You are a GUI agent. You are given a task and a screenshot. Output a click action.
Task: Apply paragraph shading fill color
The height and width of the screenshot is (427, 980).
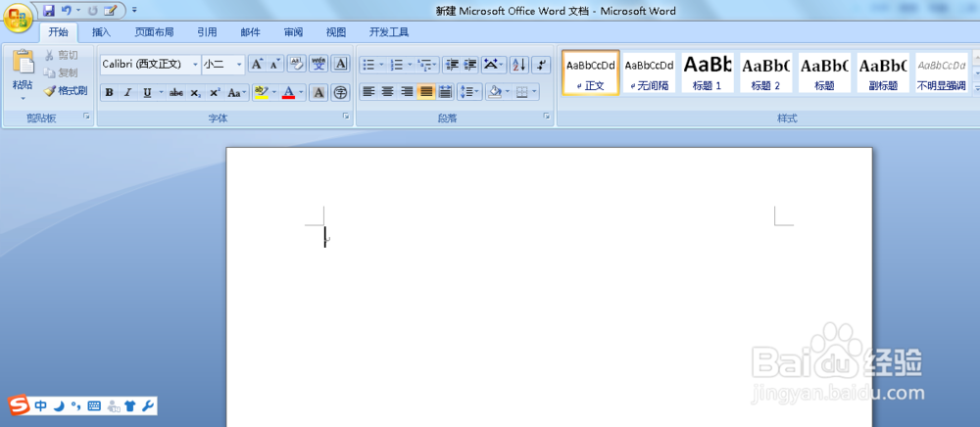(x=495, y=92)
